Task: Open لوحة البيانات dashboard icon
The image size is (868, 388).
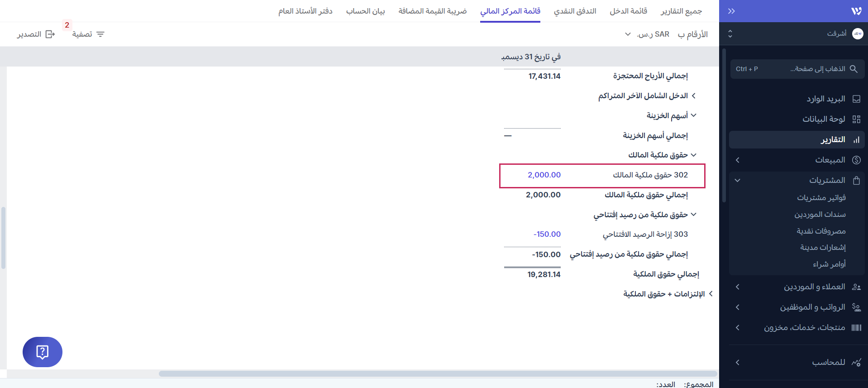Action: click(x=856, y=119)
